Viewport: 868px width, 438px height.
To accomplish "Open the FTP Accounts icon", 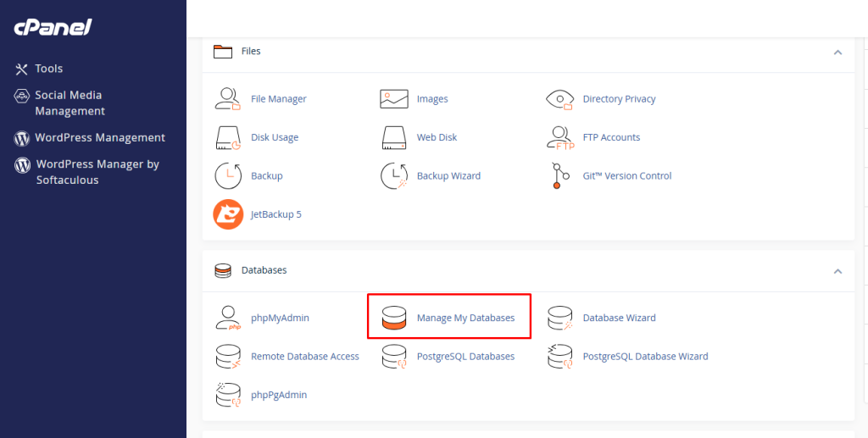I will (x=559, y=137).
